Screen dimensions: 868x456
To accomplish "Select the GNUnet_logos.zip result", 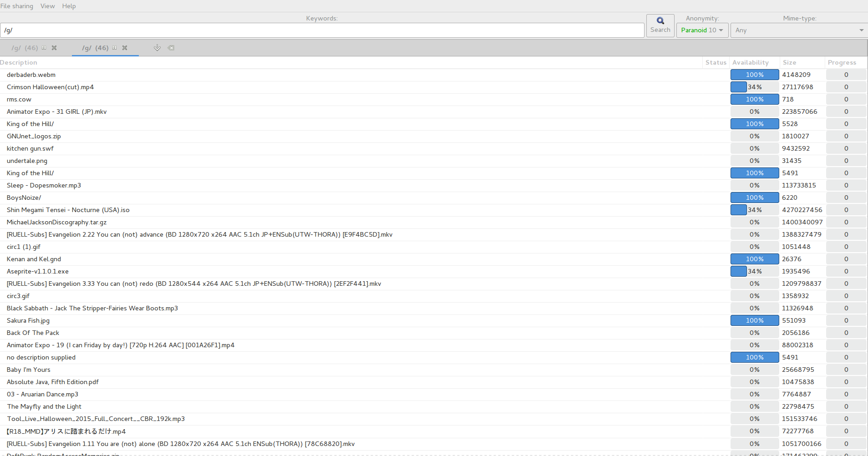I will [34, 136].
